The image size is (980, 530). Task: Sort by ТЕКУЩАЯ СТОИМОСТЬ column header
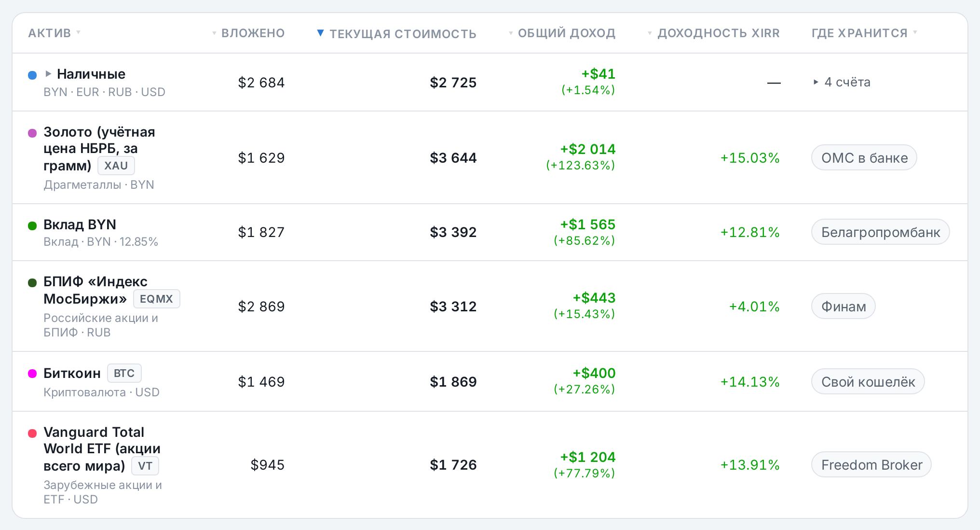pos(396,33)
